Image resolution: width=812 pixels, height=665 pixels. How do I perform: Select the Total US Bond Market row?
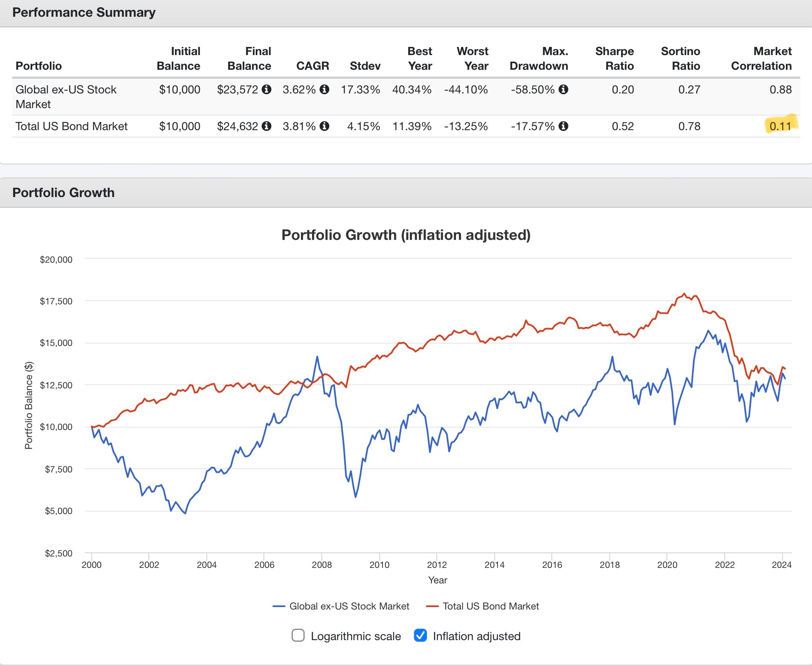[406, 126]
